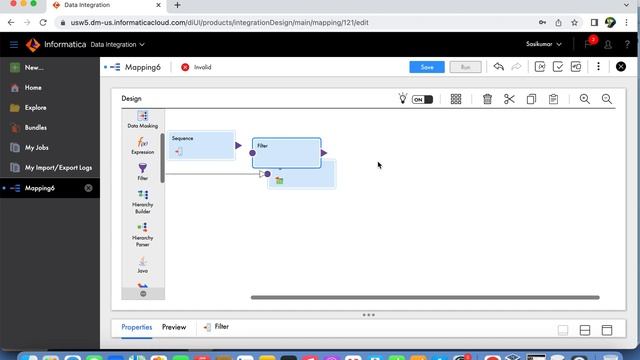Redo the last action

tap(516, 67)
